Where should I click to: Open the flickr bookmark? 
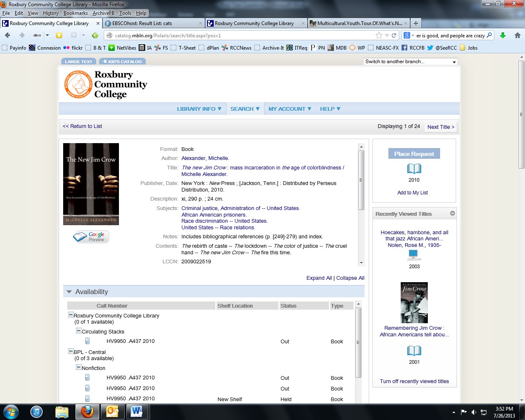73,48
